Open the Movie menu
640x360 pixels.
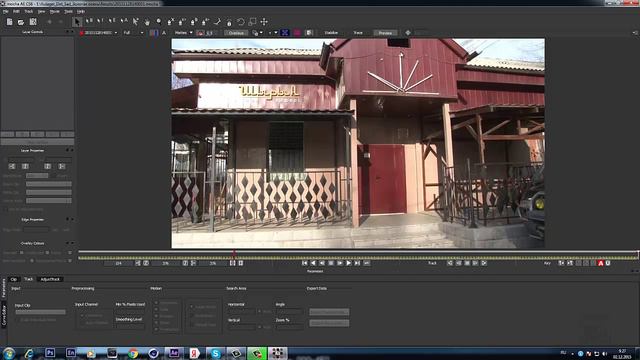point(54,11)
